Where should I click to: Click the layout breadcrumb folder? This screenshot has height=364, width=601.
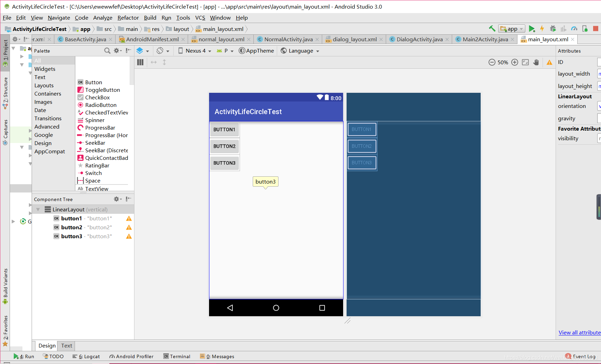point(177,29)
